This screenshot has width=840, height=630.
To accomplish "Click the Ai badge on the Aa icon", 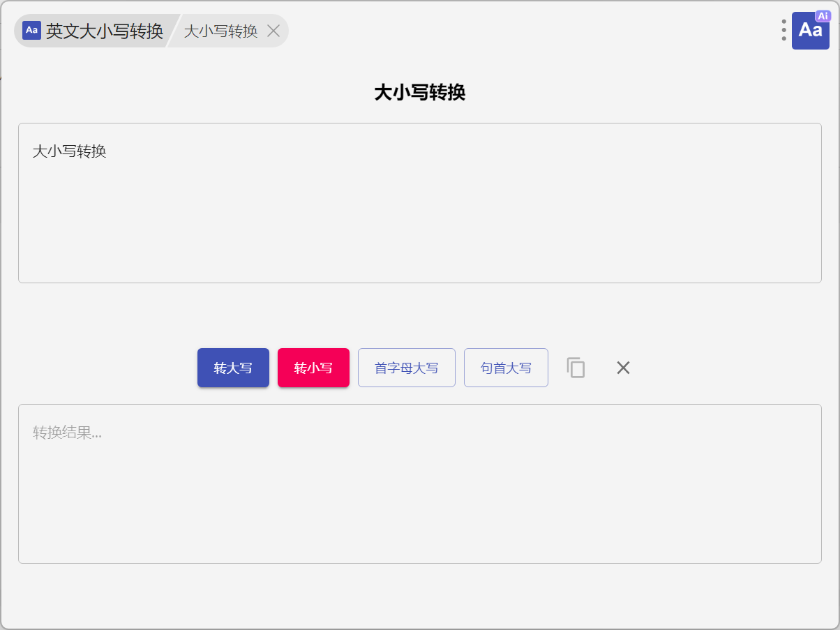I will click(x=823, y=16).
